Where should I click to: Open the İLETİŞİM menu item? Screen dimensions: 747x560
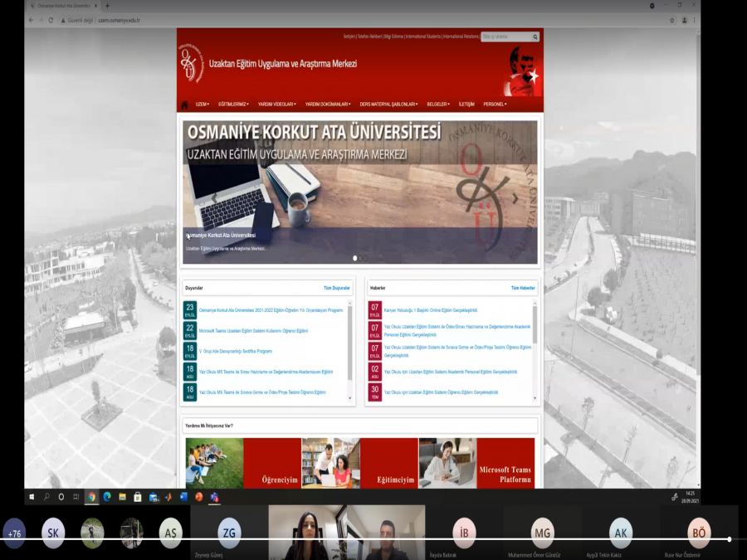(466, 105)
